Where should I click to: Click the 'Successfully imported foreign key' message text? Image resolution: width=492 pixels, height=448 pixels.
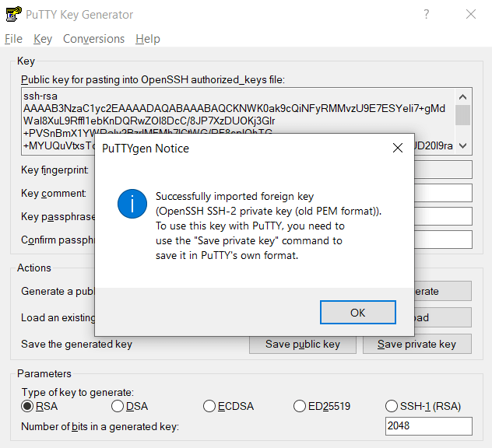pos(234,196)
